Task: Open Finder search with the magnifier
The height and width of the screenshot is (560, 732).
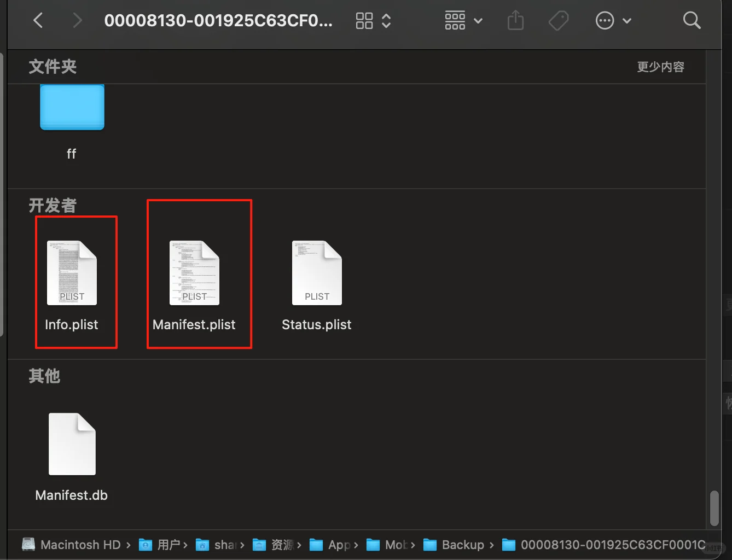Action: [x=692, y=21]
